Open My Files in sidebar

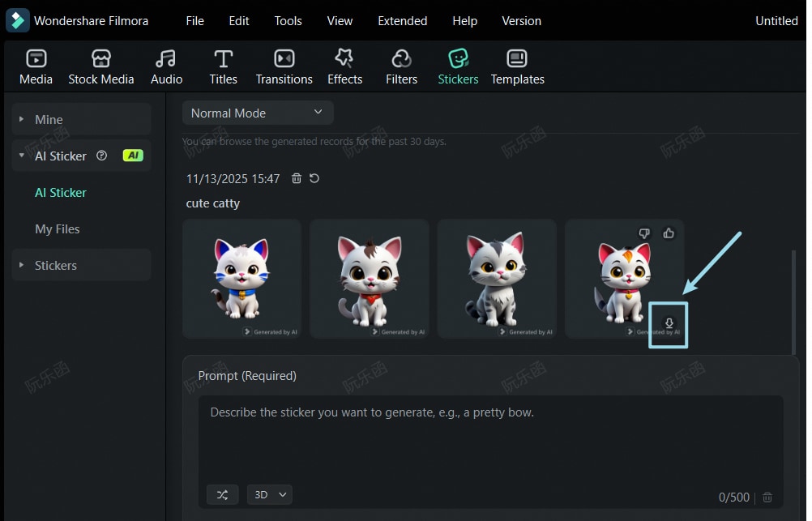tap(57, 229)
